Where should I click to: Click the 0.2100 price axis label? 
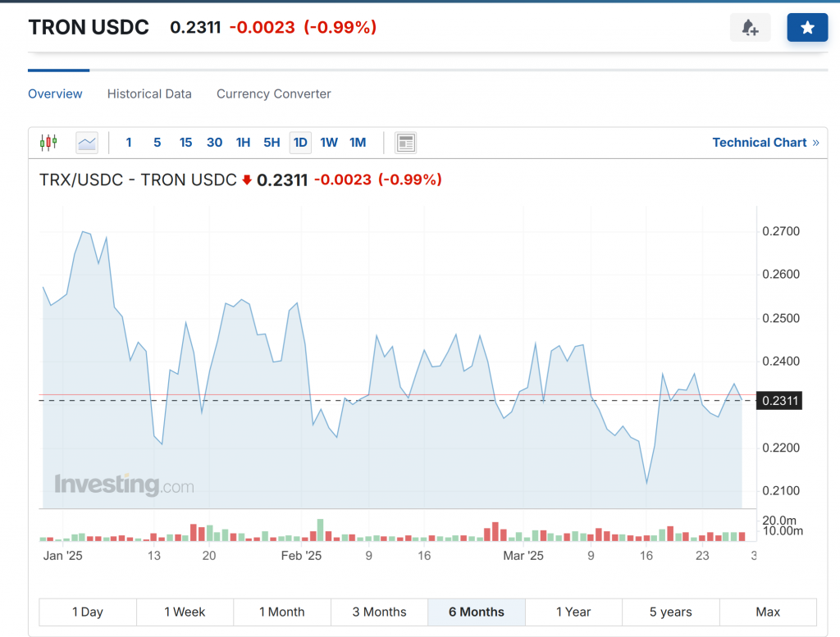(781, 490)
